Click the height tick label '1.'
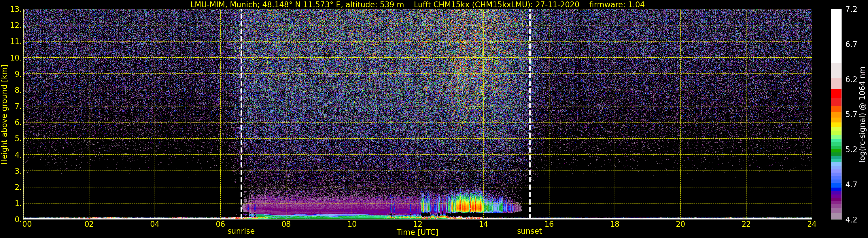 pyautogui.click(x=18, y=203)
